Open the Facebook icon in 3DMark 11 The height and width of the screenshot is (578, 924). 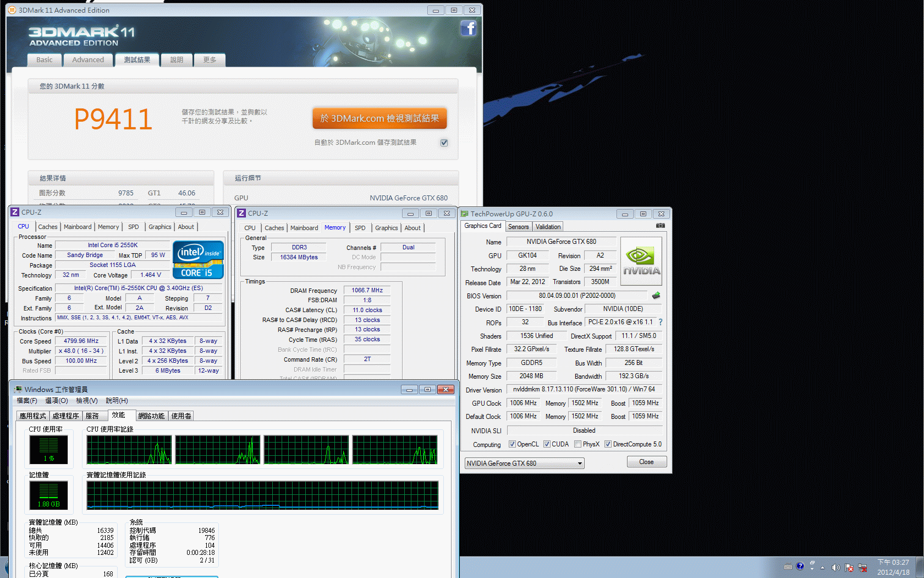point(468,28)
